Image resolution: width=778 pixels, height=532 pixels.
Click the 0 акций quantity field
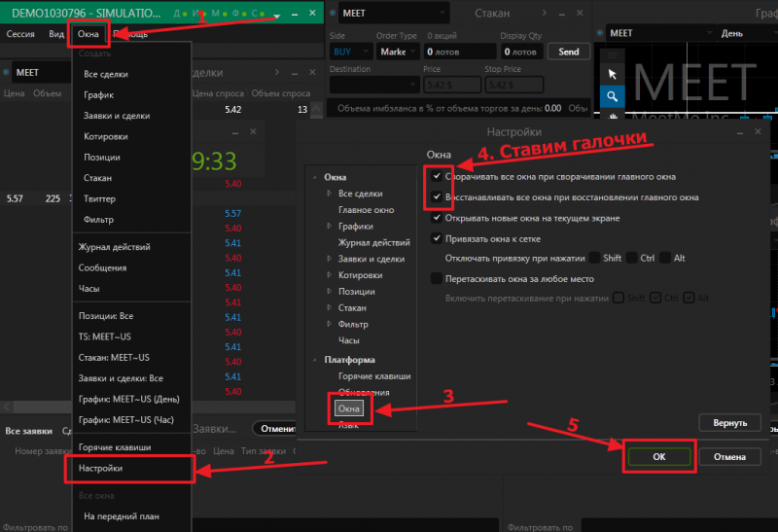[460, 52]
